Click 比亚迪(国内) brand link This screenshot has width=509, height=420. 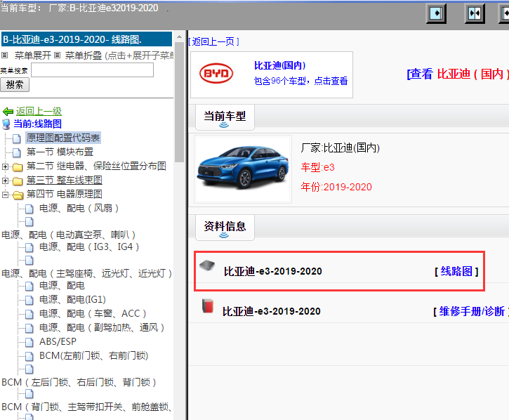[280, 65]
